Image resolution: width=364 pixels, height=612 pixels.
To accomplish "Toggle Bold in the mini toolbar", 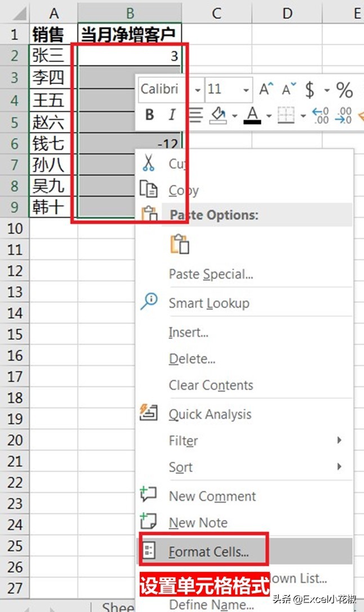I will coord(149,115).
